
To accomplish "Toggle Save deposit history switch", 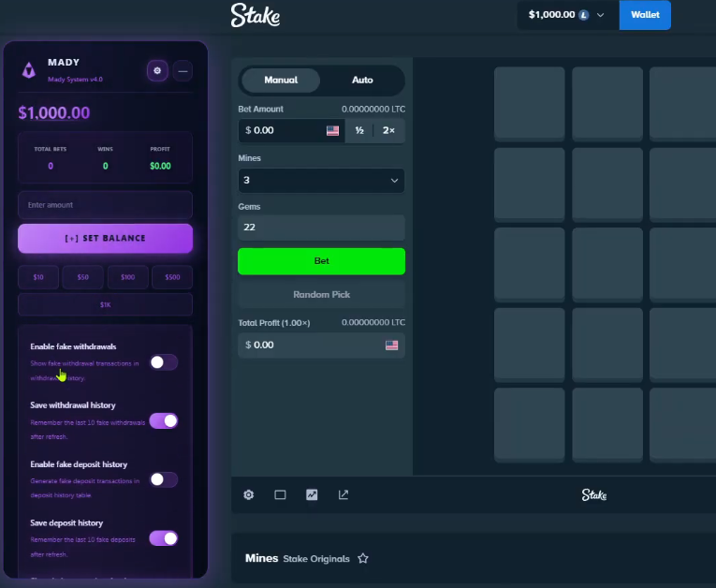I will (x=164, y=538).
